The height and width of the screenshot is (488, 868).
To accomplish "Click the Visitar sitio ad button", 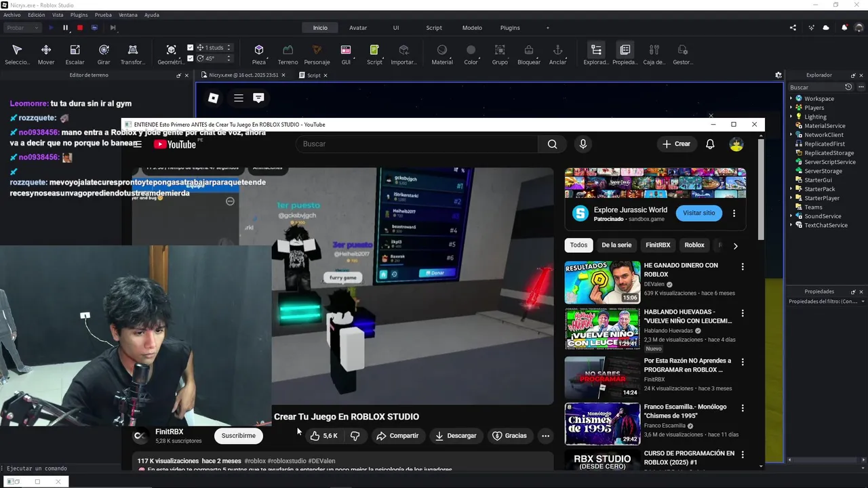I will point(698,213).
